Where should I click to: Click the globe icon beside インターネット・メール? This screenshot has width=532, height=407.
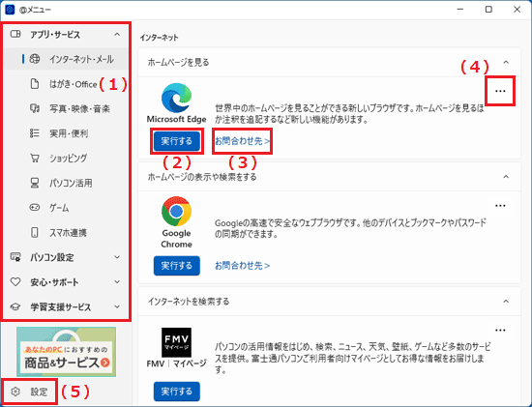[x=35, y=59]
